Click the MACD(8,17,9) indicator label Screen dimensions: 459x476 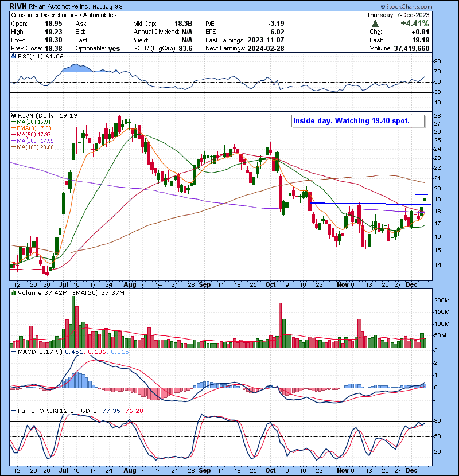[x=40, y=352]
